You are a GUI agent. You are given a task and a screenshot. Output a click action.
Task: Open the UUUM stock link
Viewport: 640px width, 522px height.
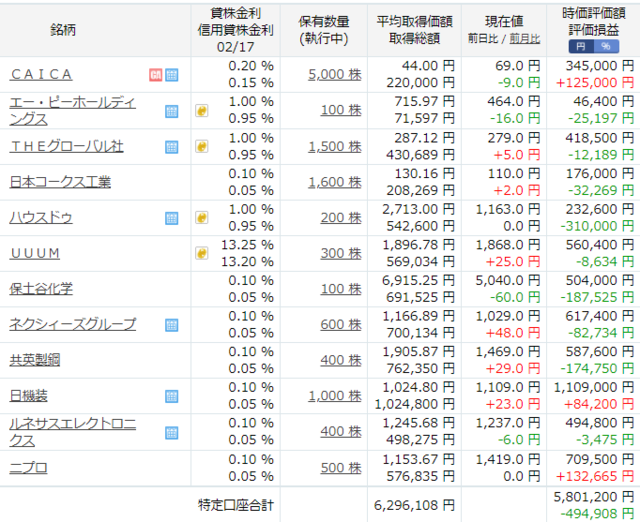pos(35,253)
